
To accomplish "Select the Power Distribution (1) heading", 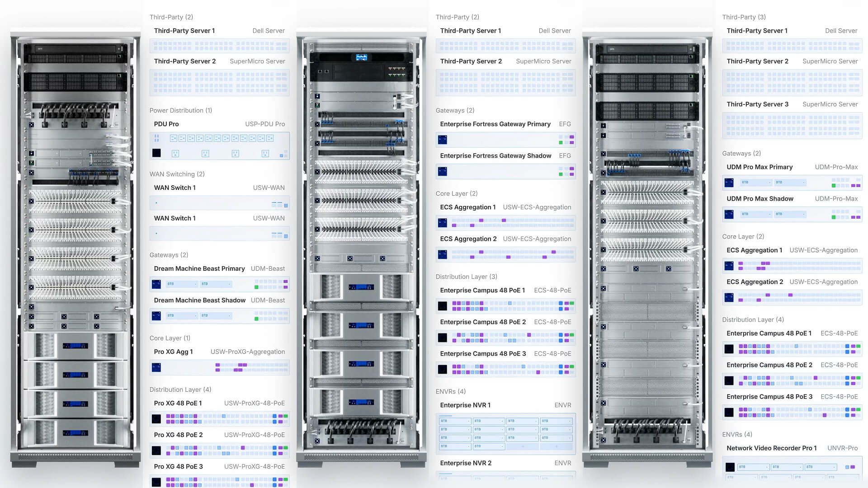I will point(181,110).
